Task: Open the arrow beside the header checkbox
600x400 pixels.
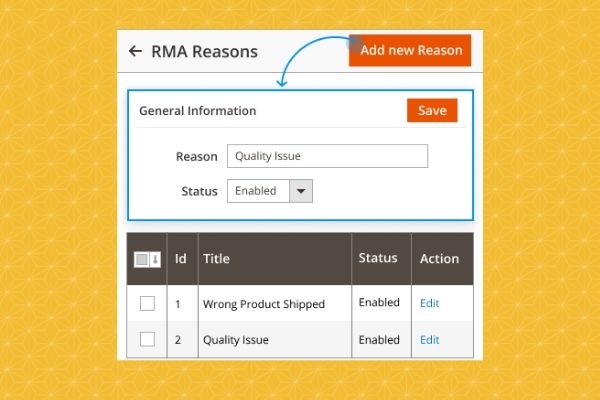Action: tap(155, 259)
